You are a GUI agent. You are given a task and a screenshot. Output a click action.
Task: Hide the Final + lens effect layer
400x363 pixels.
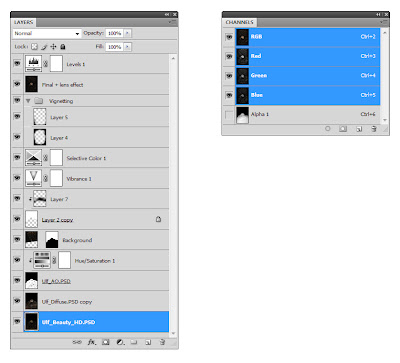17,84
